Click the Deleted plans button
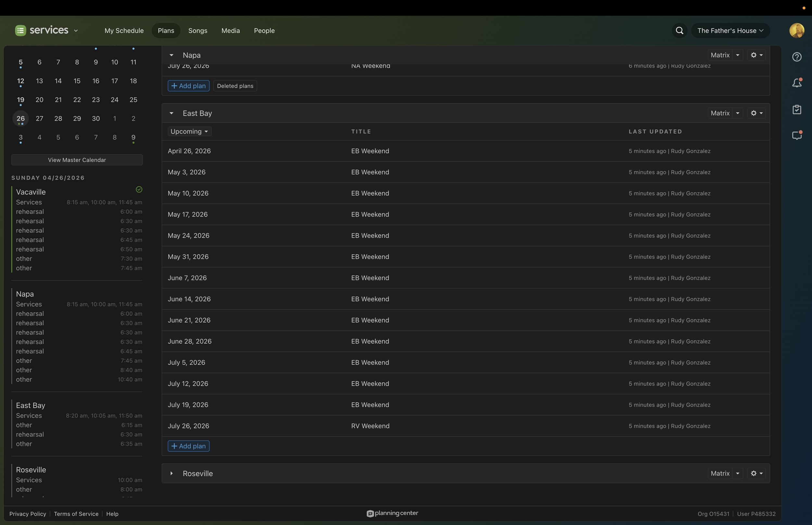 (x=235, y=86)
